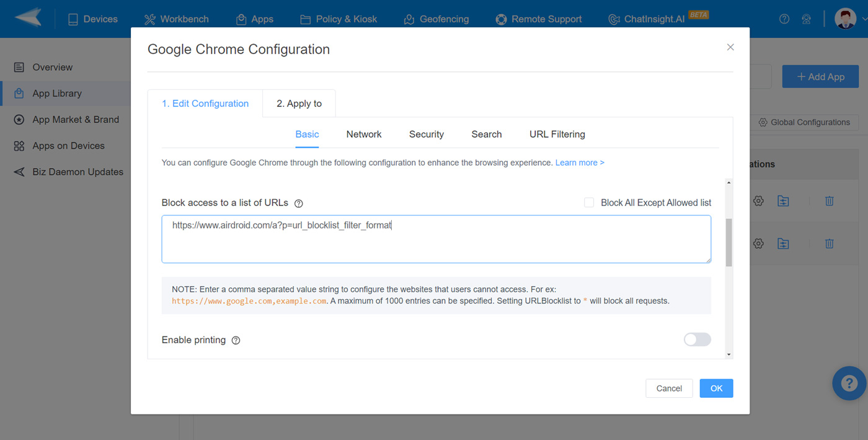Toggle the Enable printing switch
Screen dimensions: 868x440
pos(697,339)
